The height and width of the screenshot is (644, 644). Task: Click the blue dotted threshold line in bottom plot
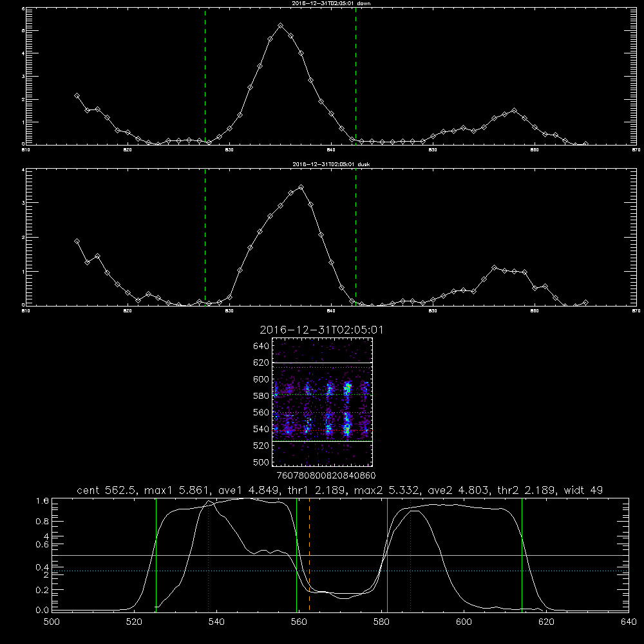[340, 571]
